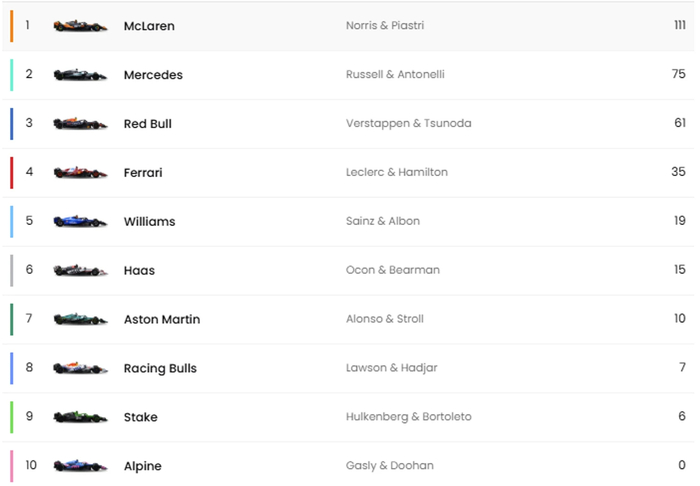Click drivers Verstappen & Tsunoda
Screen dimensions: 700x486
click(408, 124)
